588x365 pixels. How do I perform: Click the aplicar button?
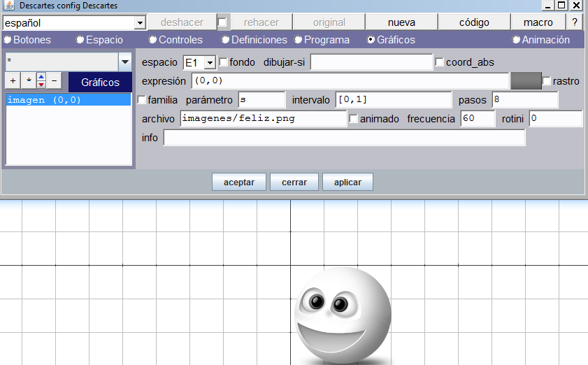pos(347,182)
